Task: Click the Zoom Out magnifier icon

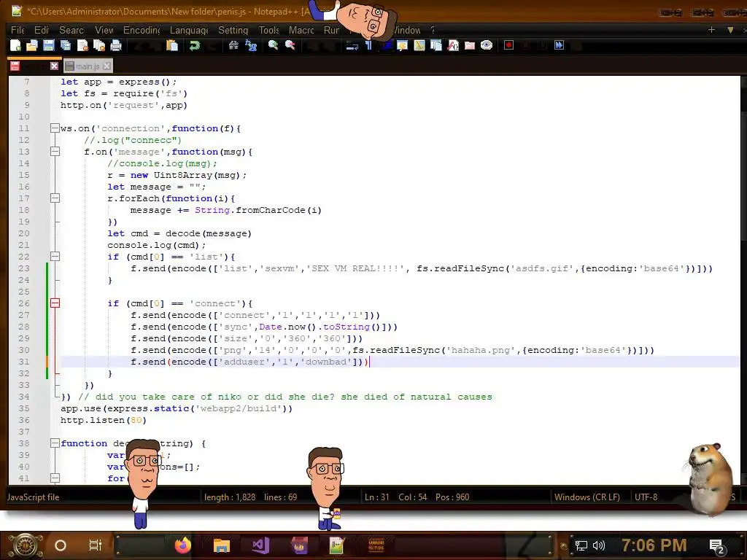Action: tap(290, 45)
